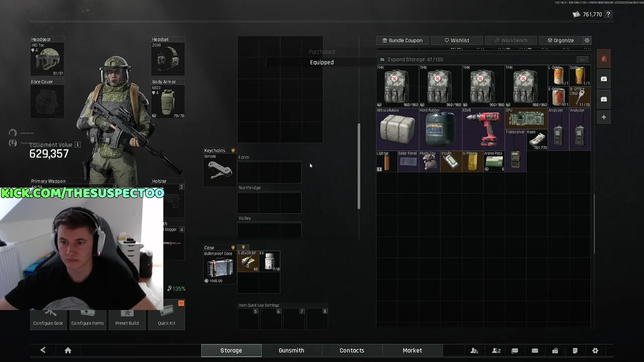644x362 pixels.
Task: Click the loadout panel vertical scrollbar
Action: pyautogui.click(x=359, y=166)
